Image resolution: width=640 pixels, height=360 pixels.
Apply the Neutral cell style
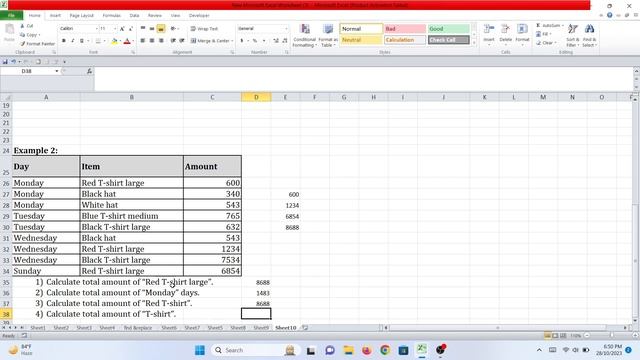[361, 40]
